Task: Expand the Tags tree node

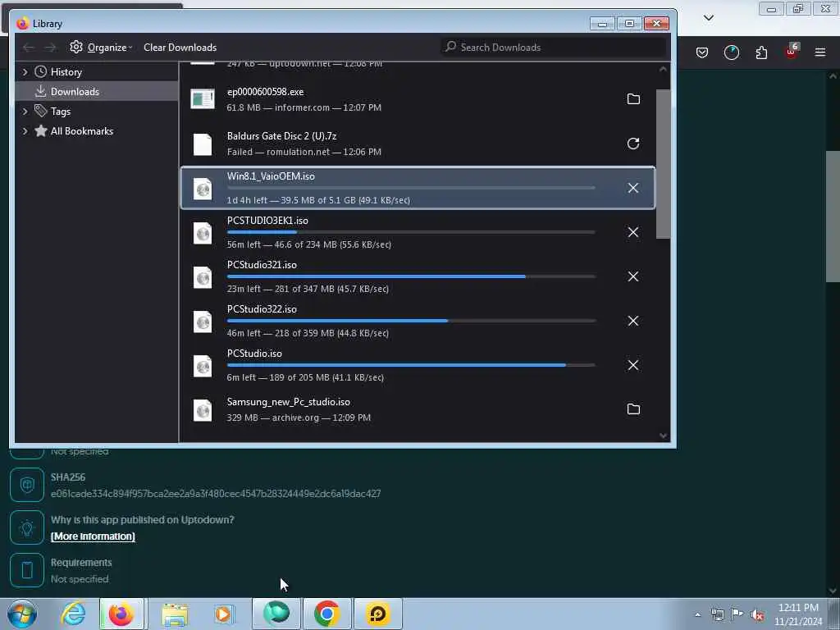Action: (25, 112)
